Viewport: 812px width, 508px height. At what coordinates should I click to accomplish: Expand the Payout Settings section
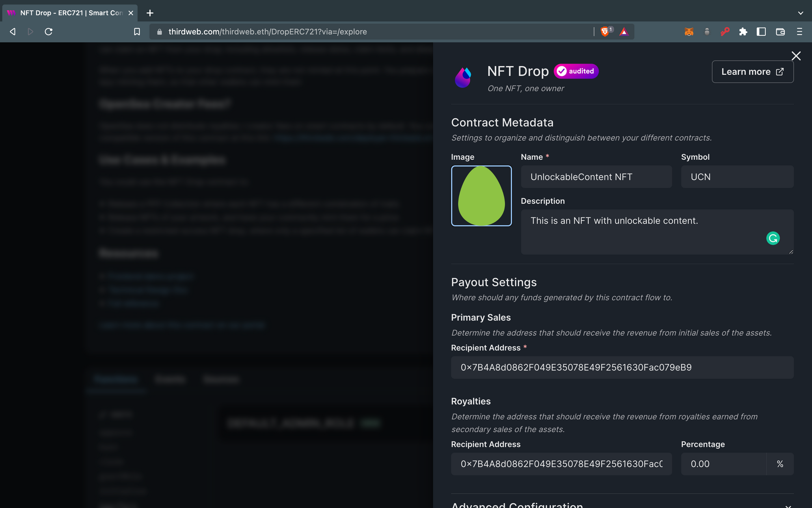pos(493,282)
